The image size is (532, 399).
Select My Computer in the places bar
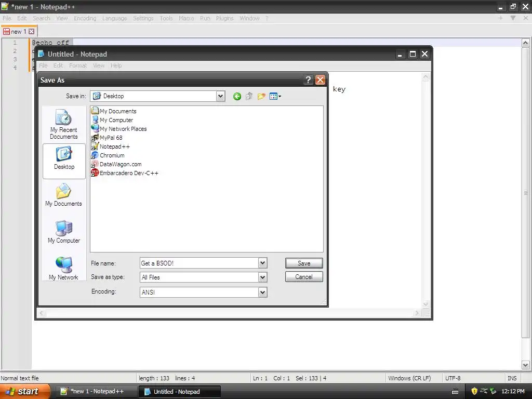click(64, 232)
